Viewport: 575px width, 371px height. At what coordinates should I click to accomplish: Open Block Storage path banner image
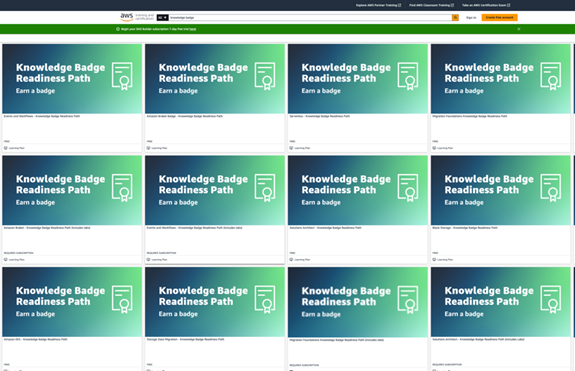click(x=501, y=190)
